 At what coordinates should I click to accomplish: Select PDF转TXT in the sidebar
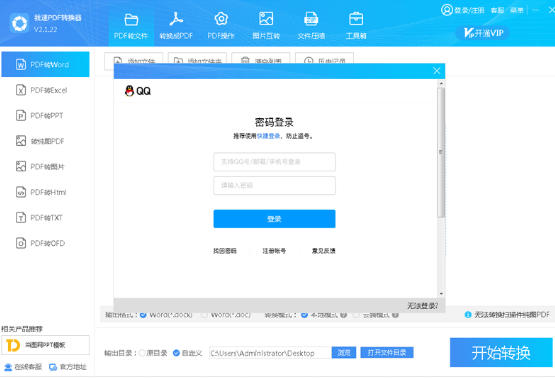[45, 218]
